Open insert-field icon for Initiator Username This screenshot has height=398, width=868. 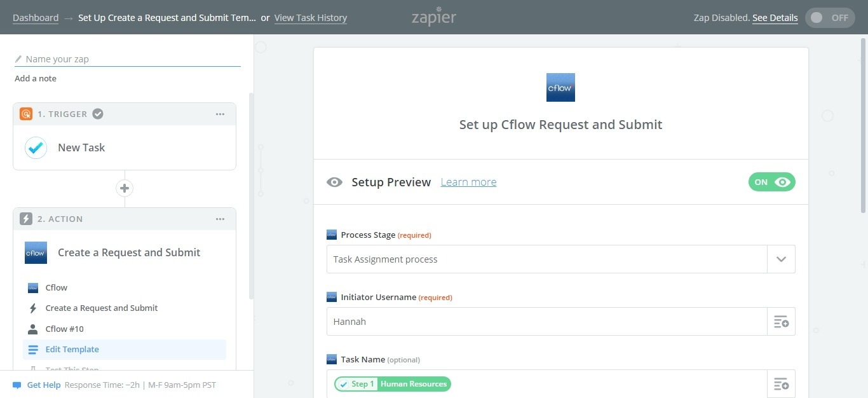click(782, 322)
